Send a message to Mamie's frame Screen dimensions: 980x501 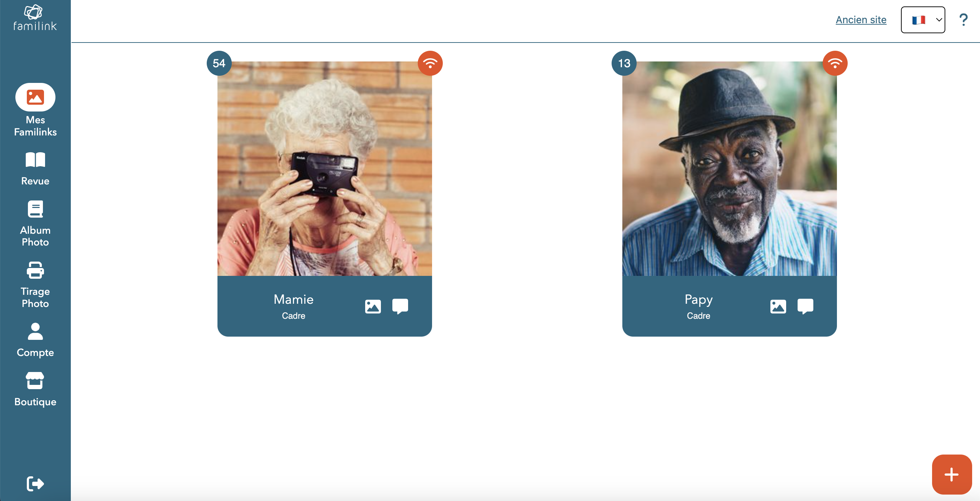point(400,306)
